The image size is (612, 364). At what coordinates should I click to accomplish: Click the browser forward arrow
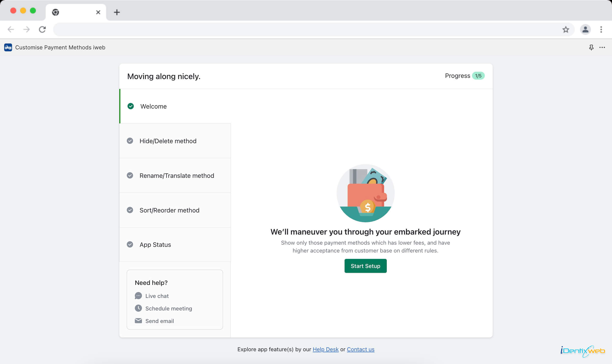pos(26,29)
